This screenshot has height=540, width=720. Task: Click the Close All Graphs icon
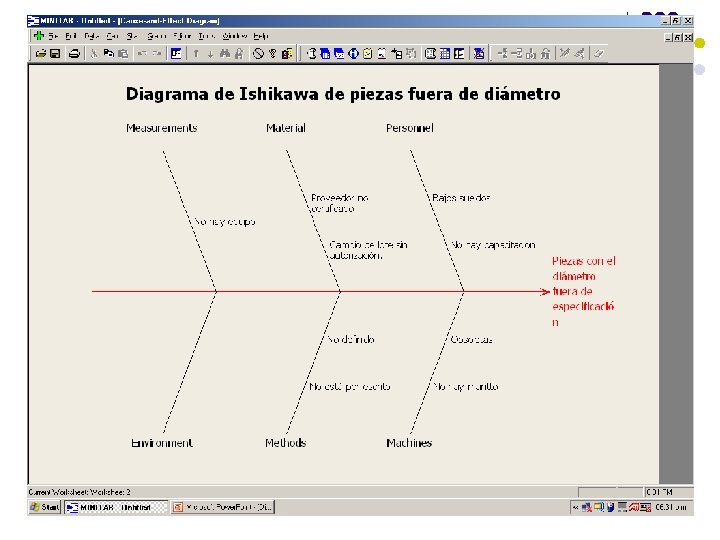tap(479, 54)
